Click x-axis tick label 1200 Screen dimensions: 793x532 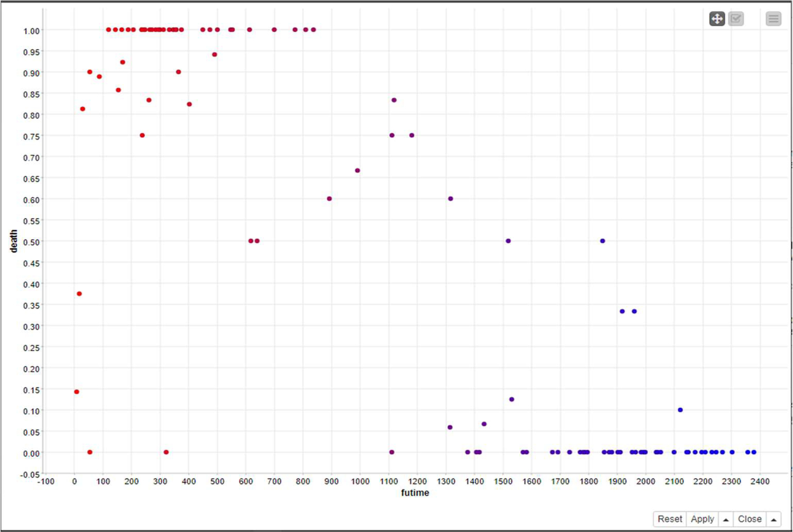pos(417,481)
